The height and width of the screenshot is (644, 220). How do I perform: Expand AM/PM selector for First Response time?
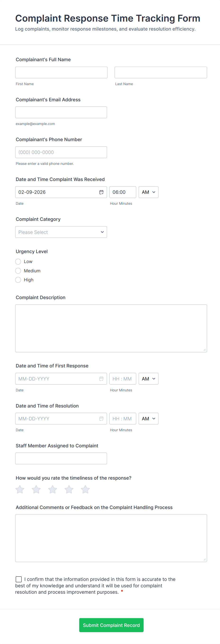148,379
